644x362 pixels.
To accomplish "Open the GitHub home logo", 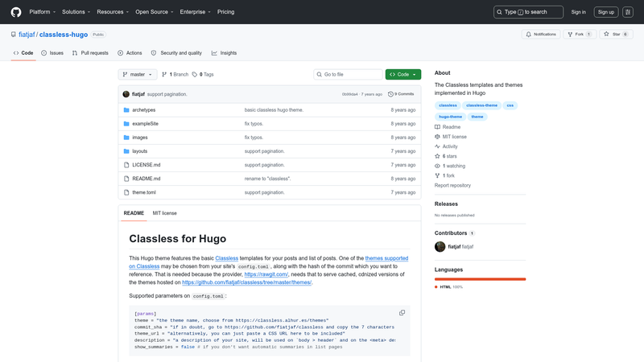I will [x=16, y=12].
